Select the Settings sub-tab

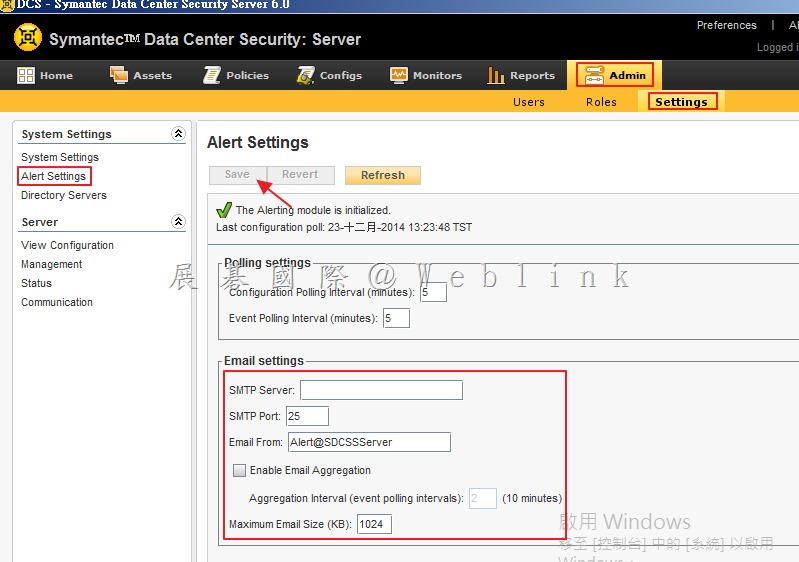pos(681,102)
